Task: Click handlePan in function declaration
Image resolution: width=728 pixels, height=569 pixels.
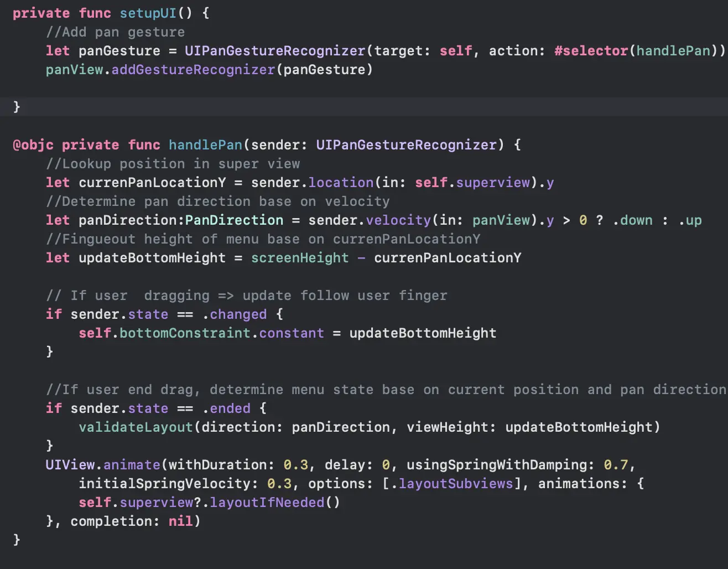Action: click(x=205, y=145)
